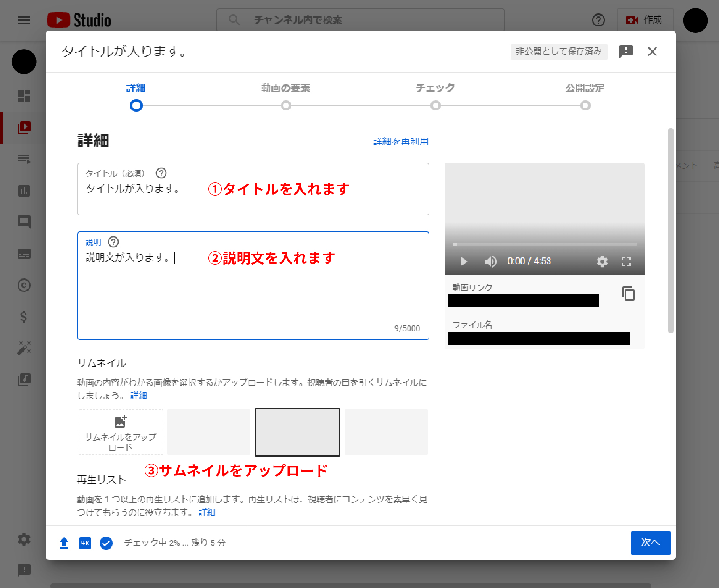
Task: Open video player settings gear
Action: pos(602,261)
